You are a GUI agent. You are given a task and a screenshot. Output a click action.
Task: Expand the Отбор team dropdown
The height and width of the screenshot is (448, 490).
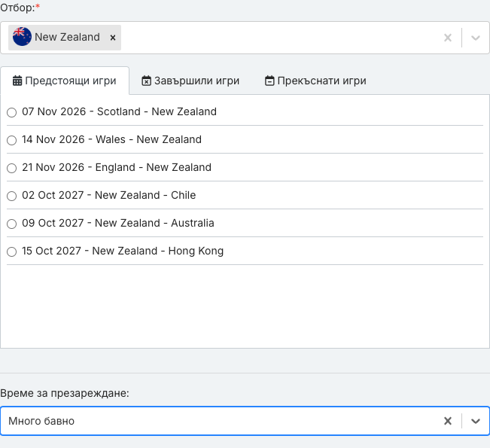click(475, 38)
